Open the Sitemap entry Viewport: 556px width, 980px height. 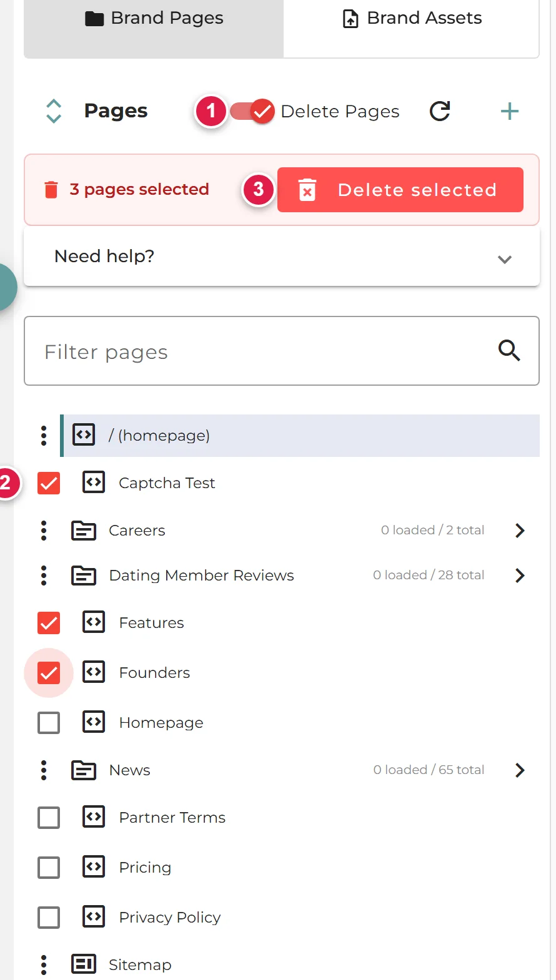[x=140, y=965]
